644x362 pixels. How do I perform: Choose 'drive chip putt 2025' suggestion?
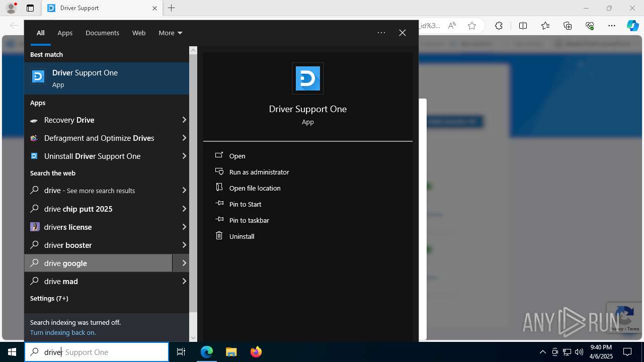pyautogui.click(x=99, y=209)
